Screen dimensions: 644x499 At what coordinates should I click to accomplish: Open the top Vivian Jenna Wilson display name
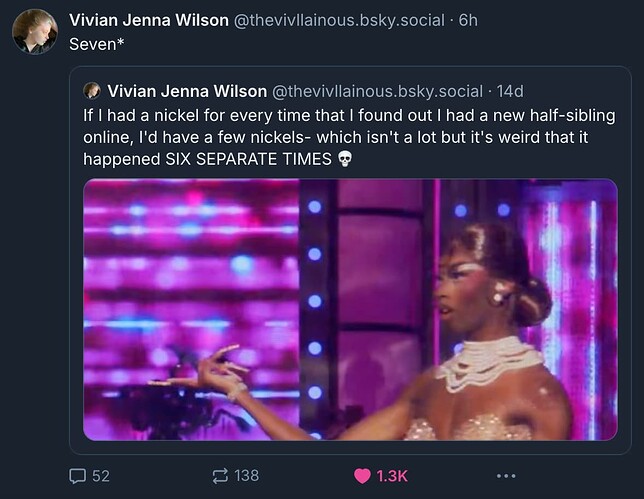point(149,20)
